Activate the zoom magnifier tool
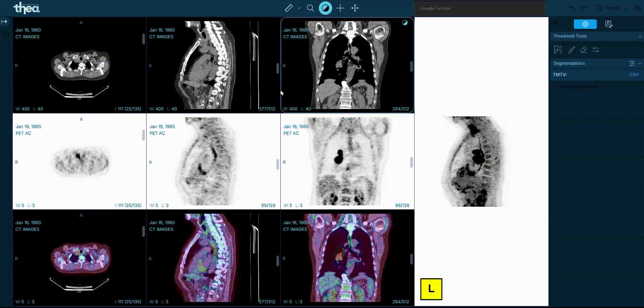This screenshot has width=644, height=308. pos(311,8)
